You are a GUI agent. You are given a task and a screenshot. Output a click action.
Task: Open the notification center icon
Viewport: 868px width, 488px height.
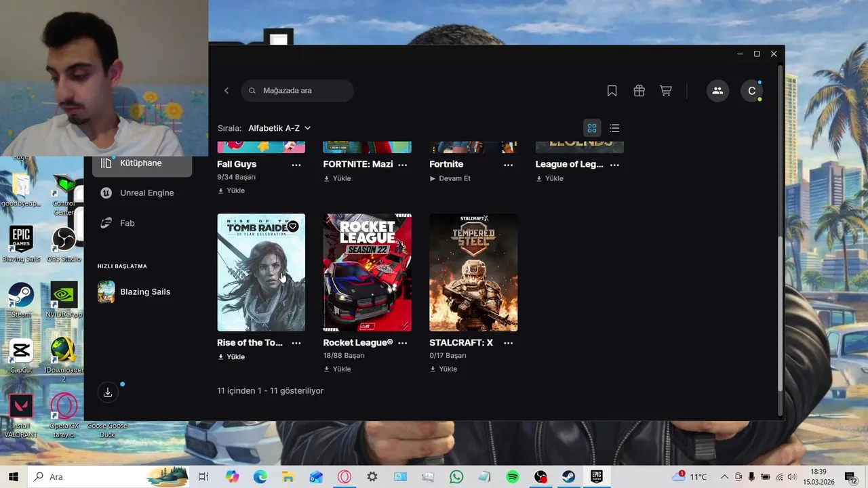click(851, 477)
